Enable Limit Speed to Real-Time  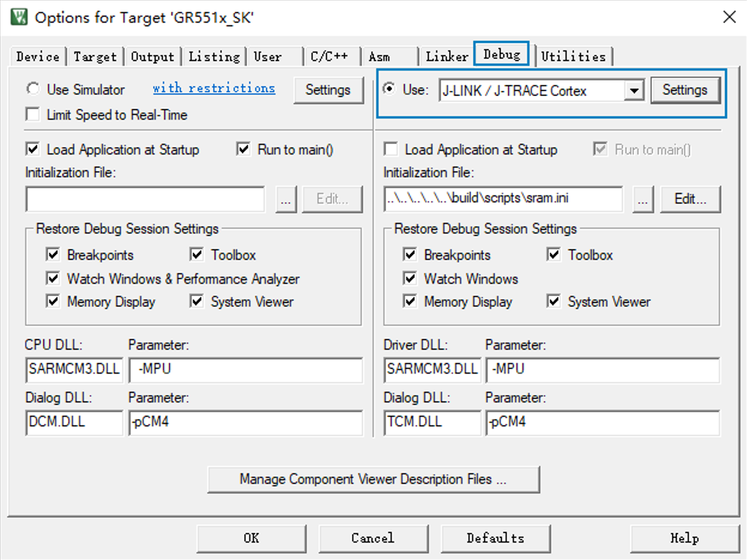[x=33, y=115]
